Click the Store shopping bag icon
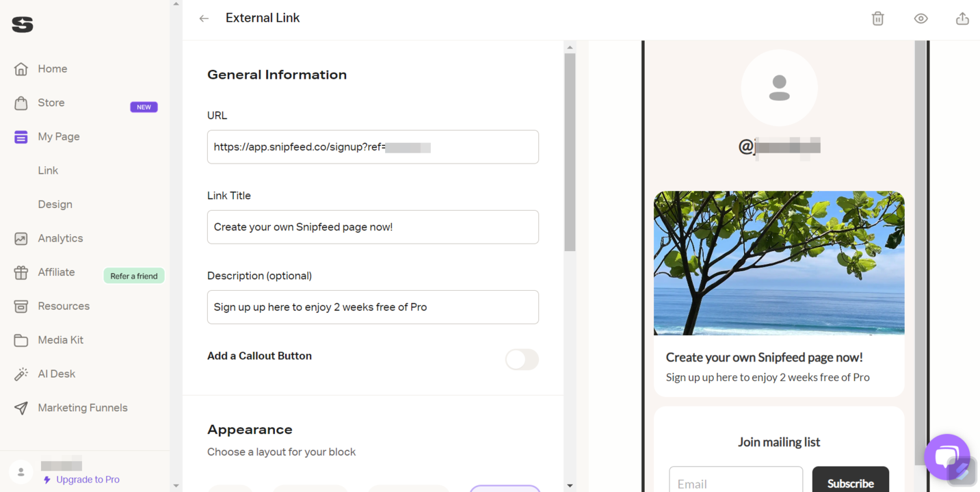The image size is (980, 492). (21, 103)
